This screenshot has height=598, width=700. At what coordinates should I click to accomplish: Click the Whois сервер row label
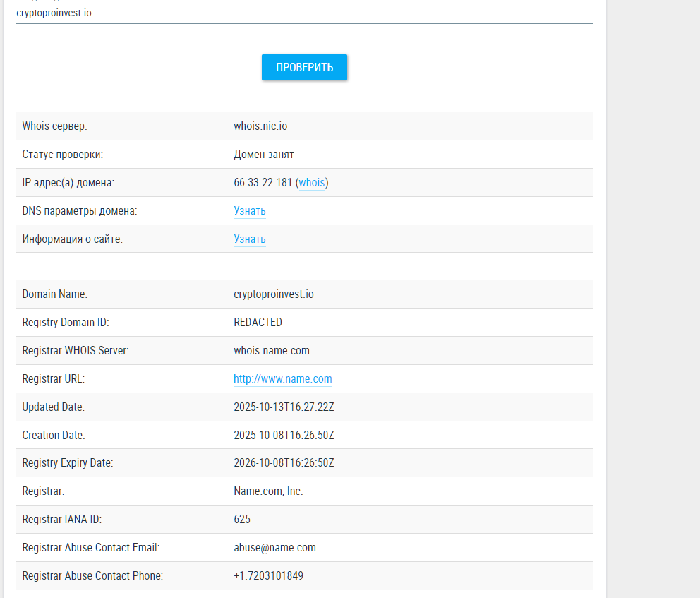[x=54, y=126]
